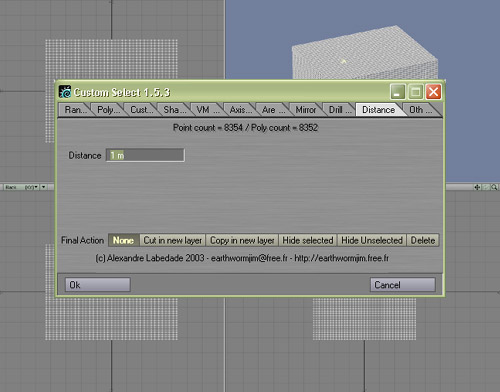Image resolution: width=500 pixels, height=392 pixels.
Task: Click the Custom Select title bar logo icon
Action: click(x=65, y=92)
